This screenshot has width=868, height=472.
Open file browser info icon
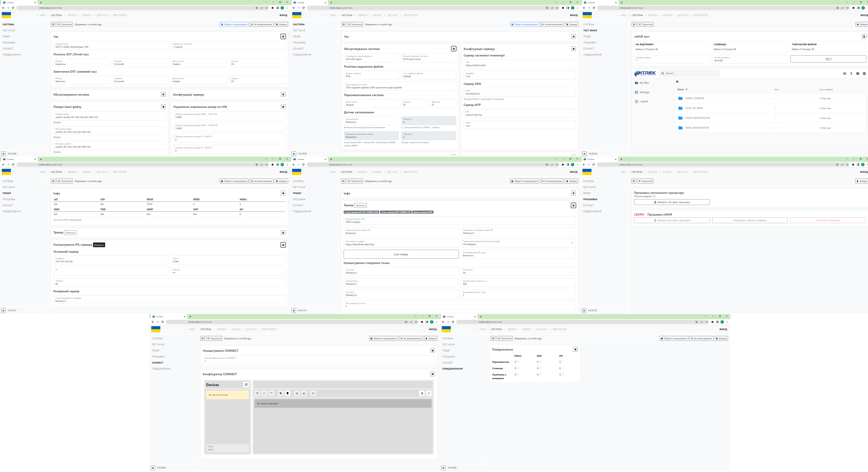tap(858, 73)
